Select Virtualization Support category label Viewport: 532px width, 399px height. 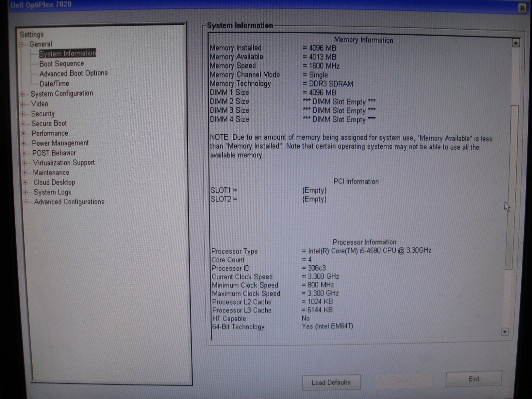coord(64,163)
